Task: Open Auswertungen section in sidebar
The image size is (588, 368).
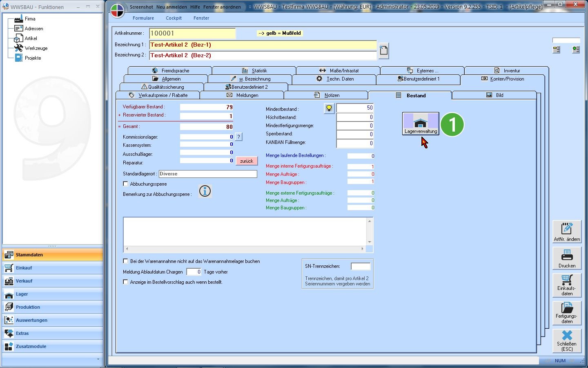Action: tap(53, 320)
